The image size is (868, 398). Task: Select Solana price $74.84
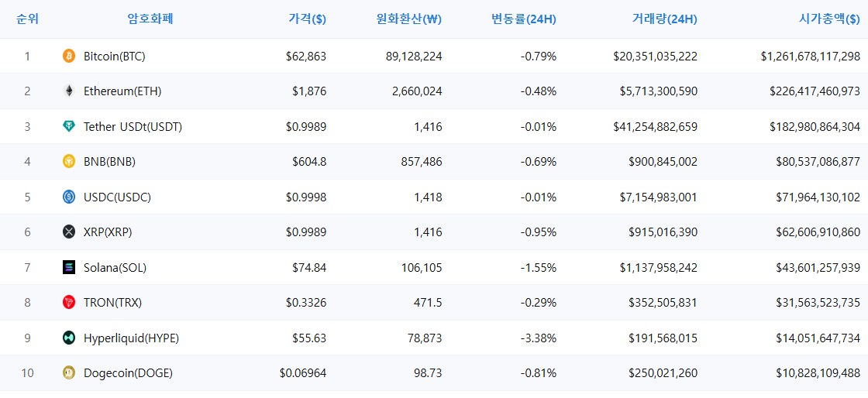(x=309, y=268)
